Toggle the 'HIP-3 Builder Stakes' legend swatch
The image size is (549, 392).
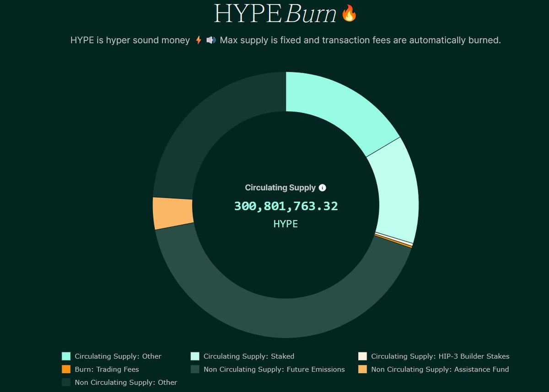tap(362, 356)
